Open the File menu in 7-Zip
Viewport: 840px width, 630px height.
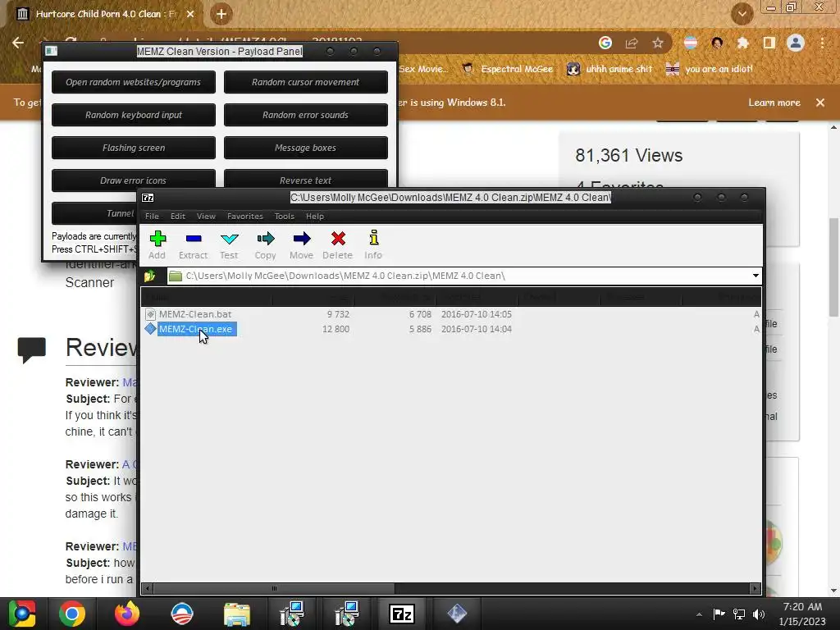click(x=152, y=217)
